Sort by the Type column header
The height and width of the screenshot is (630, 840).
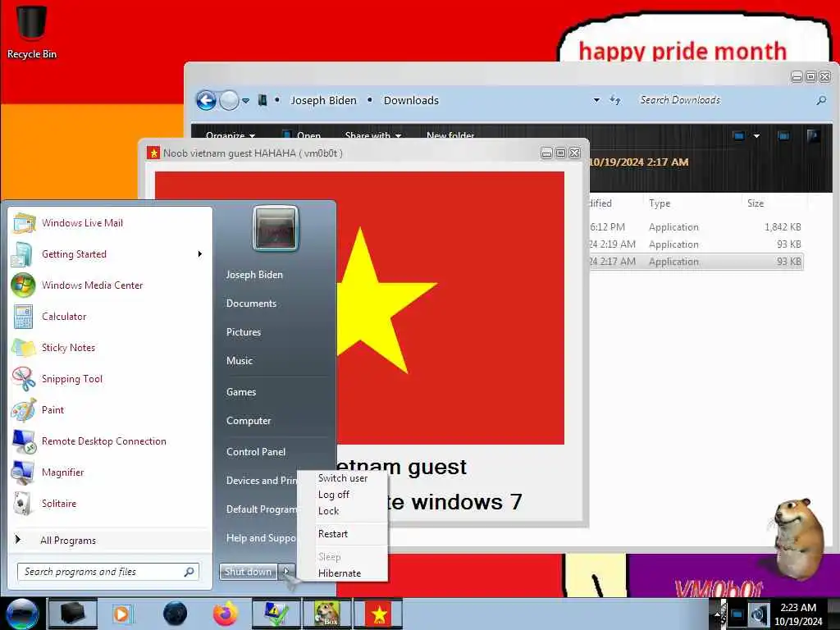(692, 203)
